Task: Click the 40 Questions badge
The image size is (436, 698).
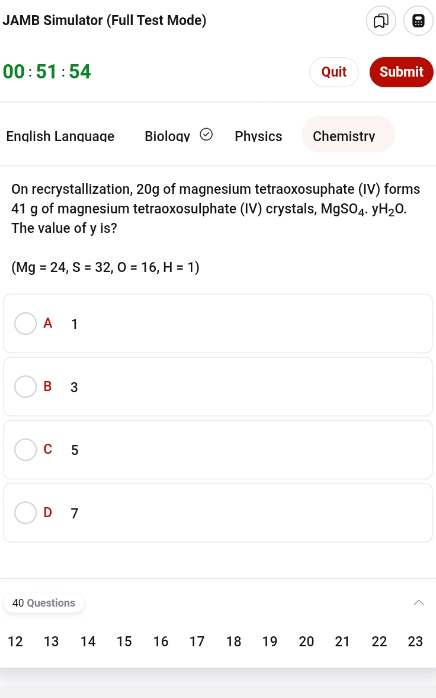Action: click(44, 603)
